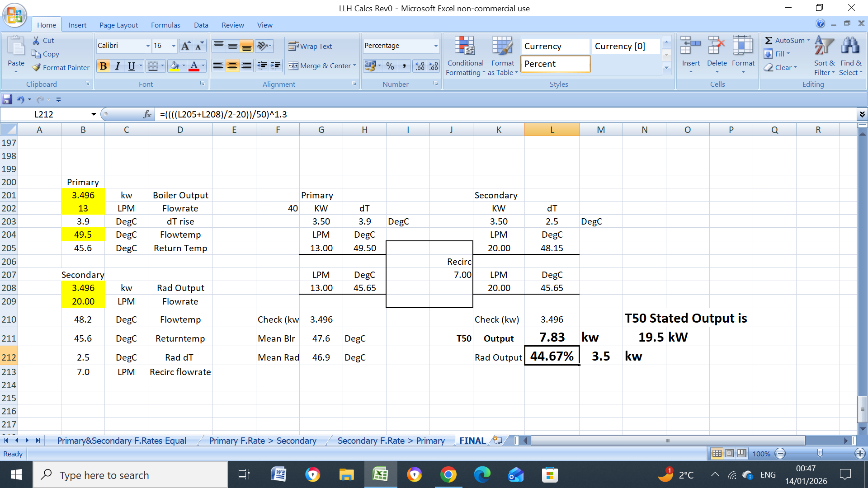
Task: Click the Save icon in quick access toolbar
Action: (x=7, y=99)
